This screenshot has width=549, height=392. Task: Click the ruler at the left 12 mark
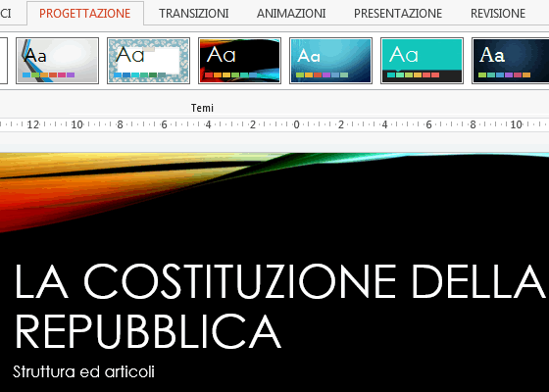[32, 124]
